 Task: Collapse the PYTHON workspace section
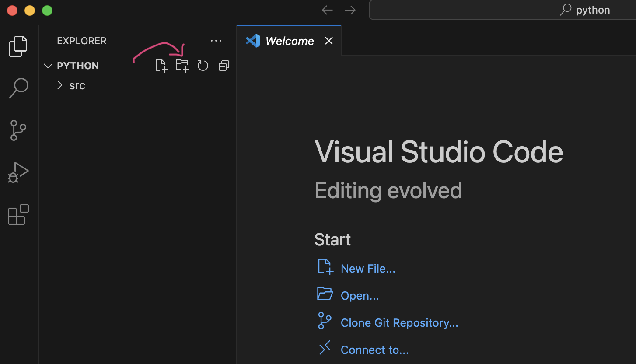point(48,66)
